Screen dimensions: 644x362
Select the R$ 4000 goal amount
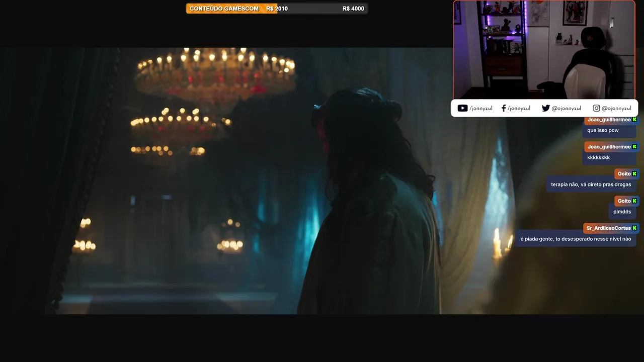(353, 9)
